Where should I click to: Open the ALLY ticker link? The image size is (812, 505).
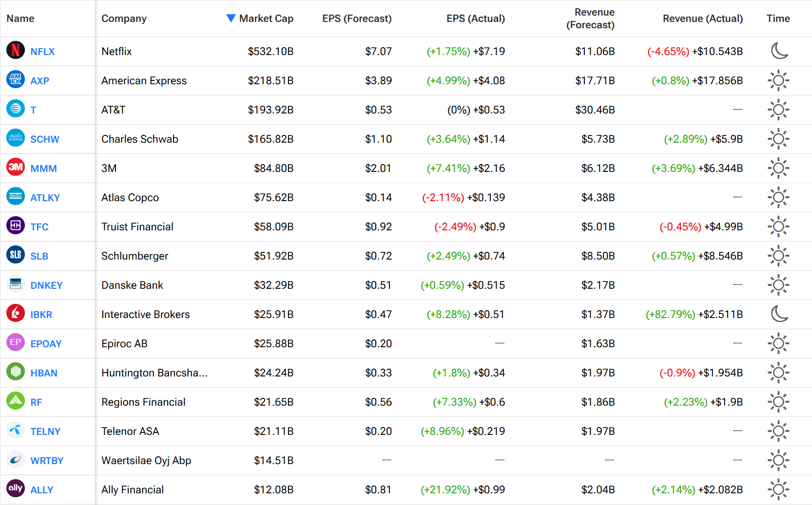41,490
